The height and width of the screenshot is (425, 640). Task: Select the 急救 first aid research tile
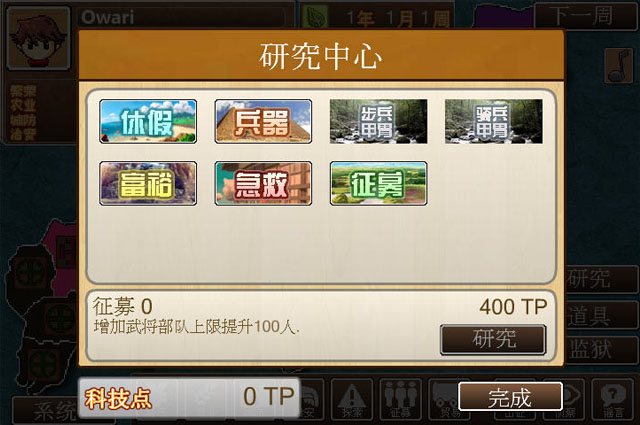point(263,183)
